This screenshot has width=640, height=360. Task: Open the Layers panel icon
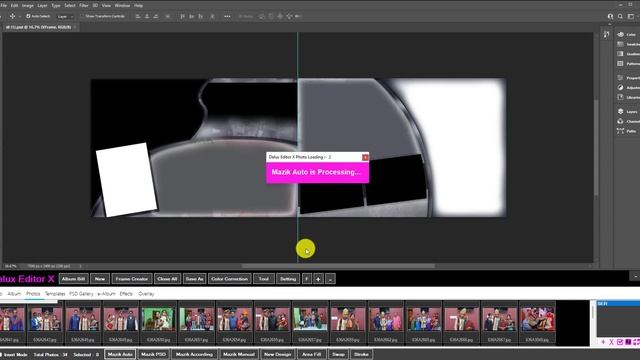coord(620,111)
